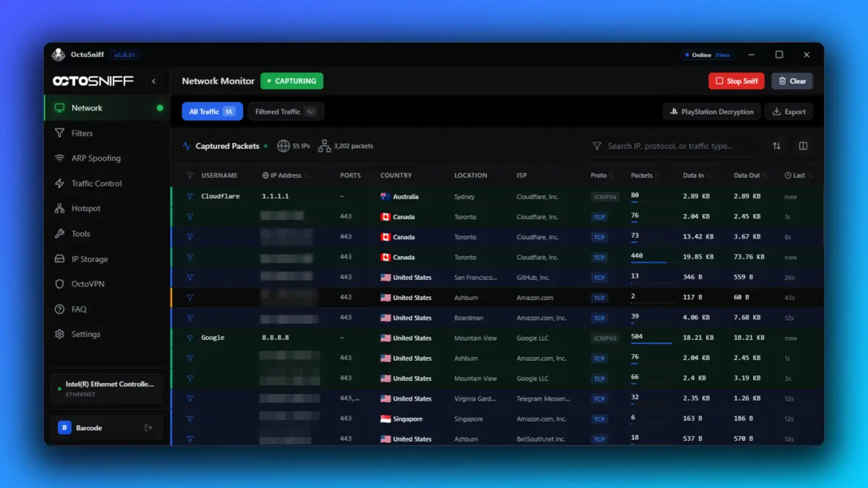Sort the table by the Packets column
The width and height of the screenshot is (868, 488).
point(642,175)
